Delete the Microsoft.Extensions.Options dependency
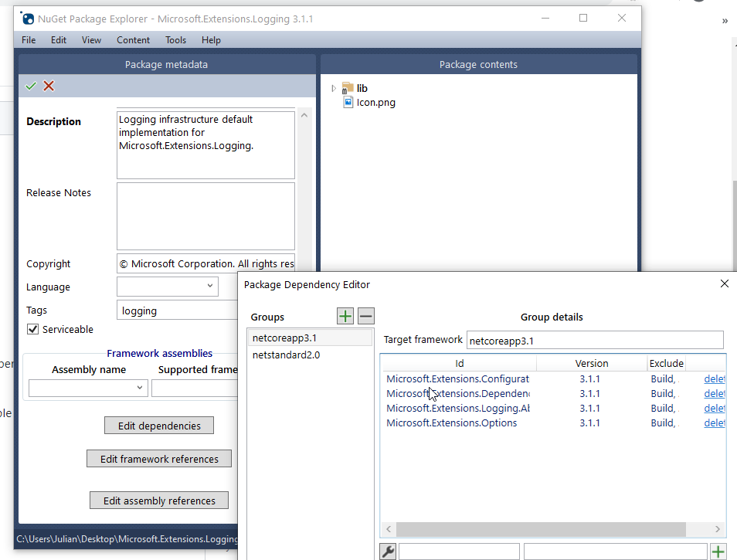The height and width of the screenshot is (560, 737). [x=715, y=423]
